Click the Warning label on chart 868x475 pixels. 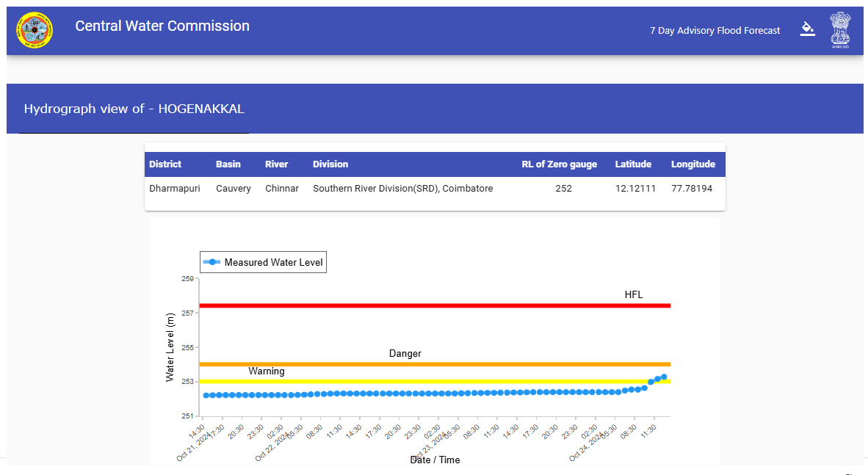pyautogui.click(x=267, y=371)
